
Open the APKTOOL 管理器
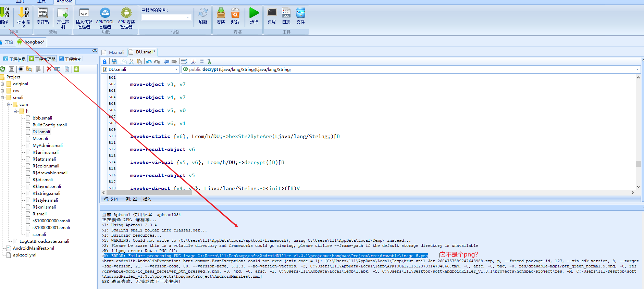click(105, 18)
